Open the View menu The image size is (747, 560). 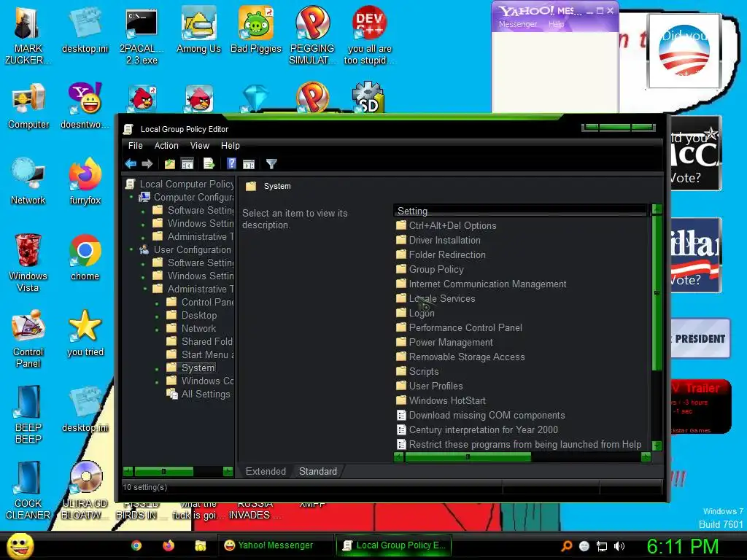coord(200,146)
